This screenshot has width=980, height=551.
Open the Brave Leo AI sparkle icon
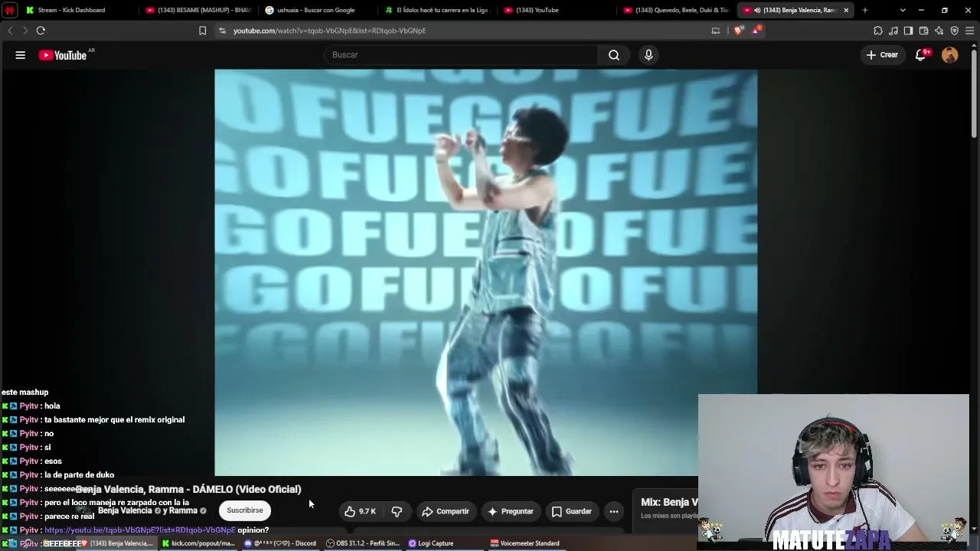click(939, 31)
